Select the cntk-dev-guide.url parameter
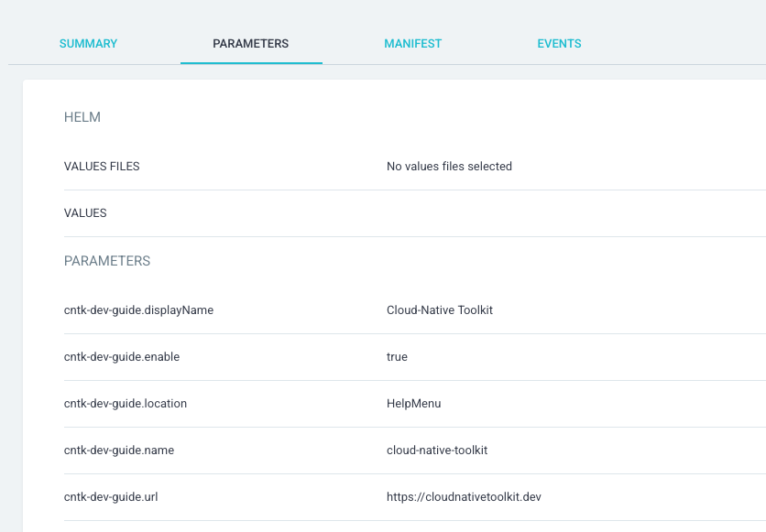 (113, 496)
